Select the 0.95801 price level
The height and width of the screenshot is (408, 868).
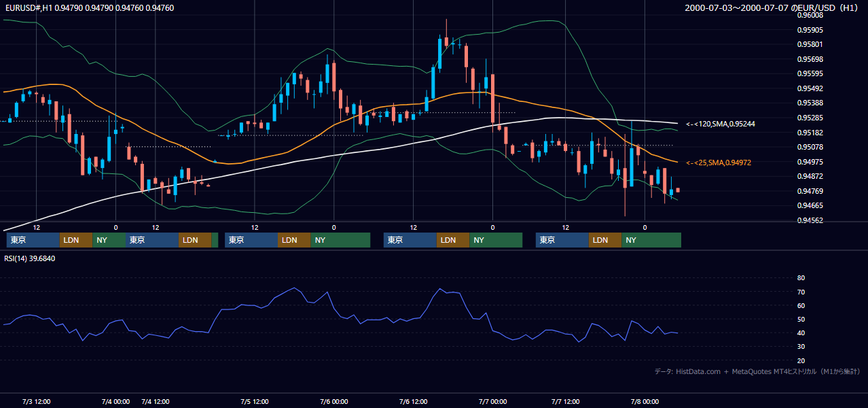[811, 44]
